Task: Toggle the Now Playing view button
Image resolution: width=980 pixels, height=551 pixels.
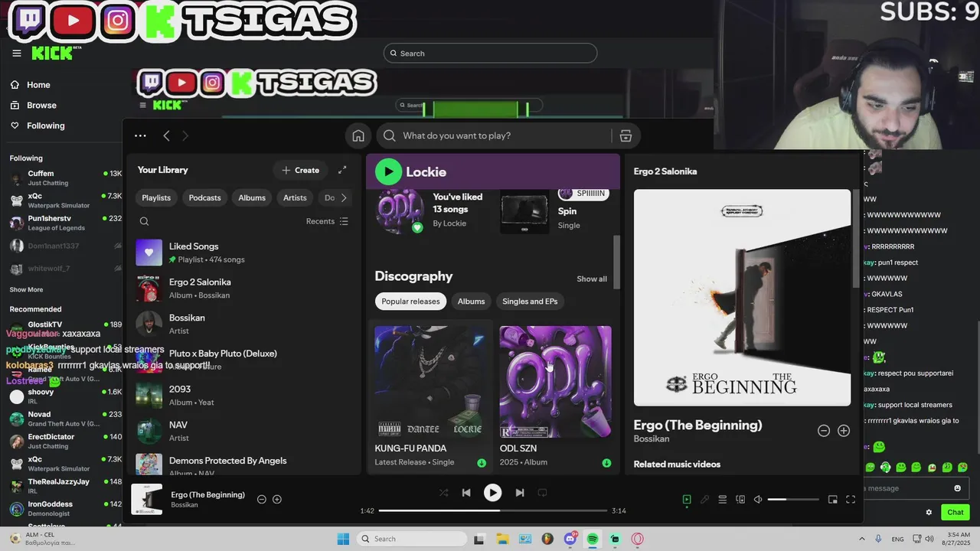Action: pyautogui.click(x=687, y=500)
